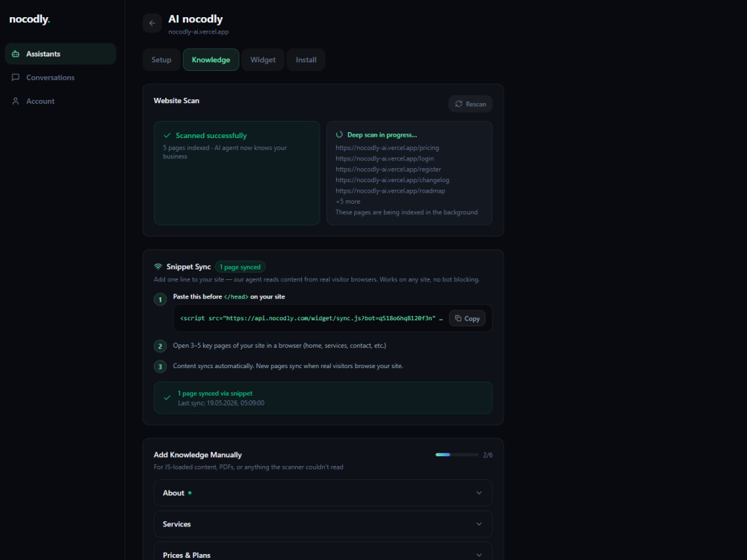Click the 2/6 progress count
747x560 pixels.
point(488,455)
